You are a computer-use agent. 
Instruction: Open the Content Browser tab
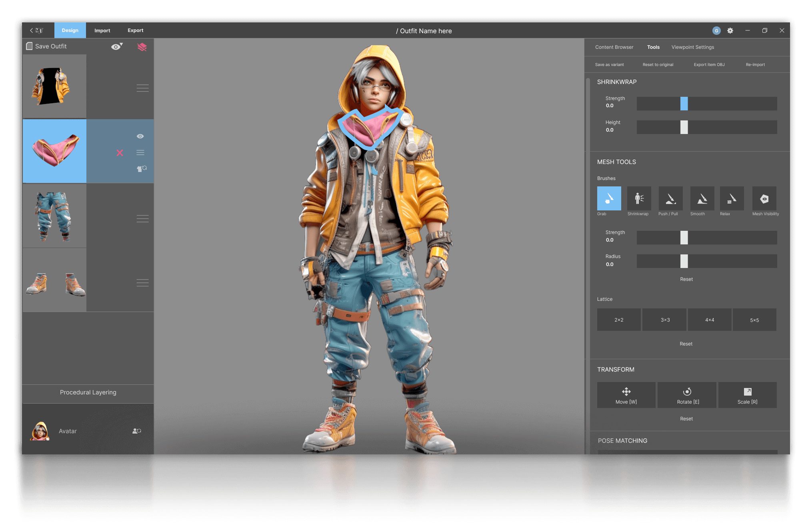pos(614,47)
